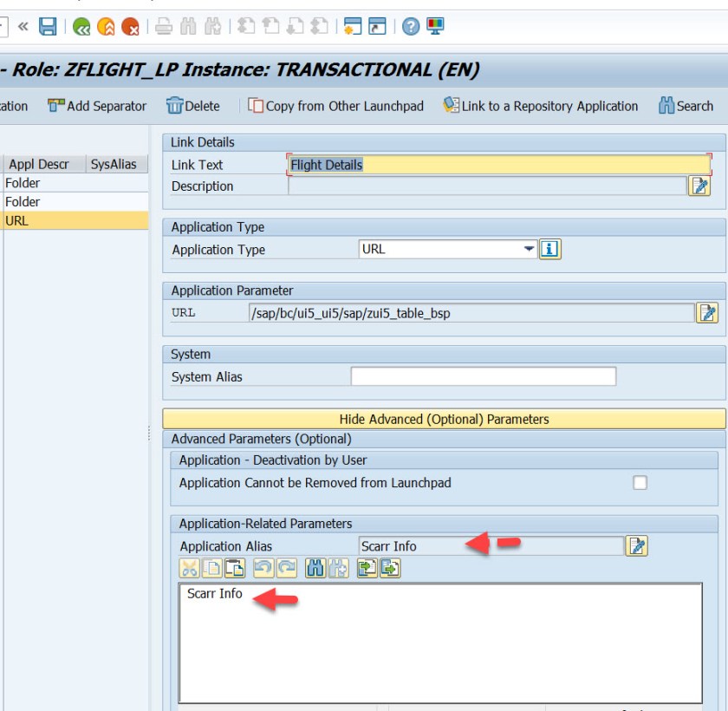Open the Description field editor icon

click(699, 186)
